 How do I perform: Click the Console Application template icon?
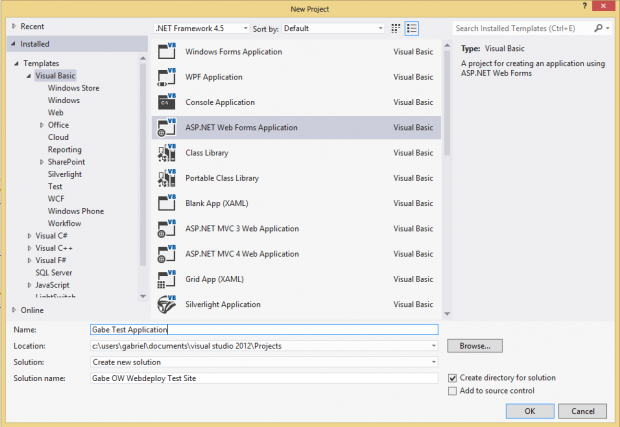[166, 102]
